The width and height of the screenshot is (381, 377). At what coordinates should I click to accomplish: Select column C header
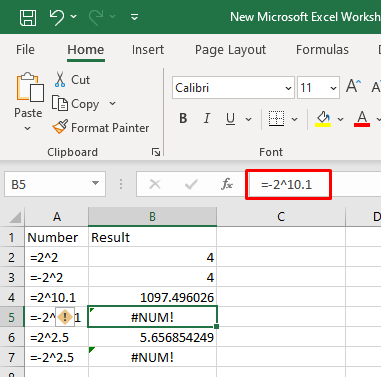(281, 217)
